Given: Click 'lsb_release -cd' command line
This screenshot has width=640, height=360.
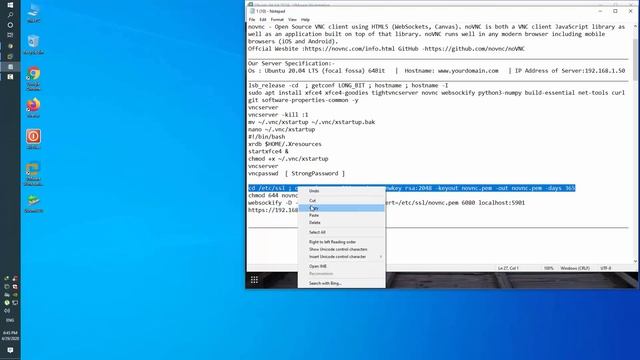Looking at the screenshot, I should (348, 85).
